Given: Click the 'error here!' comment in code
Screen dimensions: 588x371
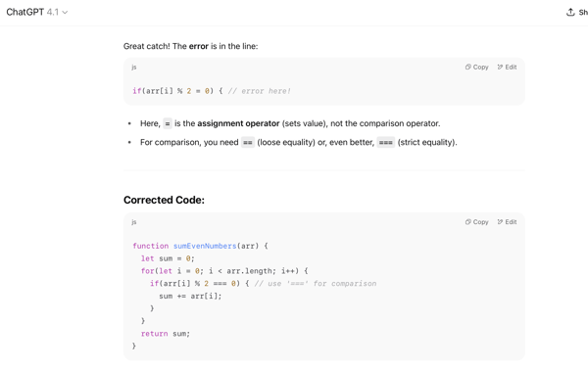Looking at the screenshot, I should [x=260, y=91].
